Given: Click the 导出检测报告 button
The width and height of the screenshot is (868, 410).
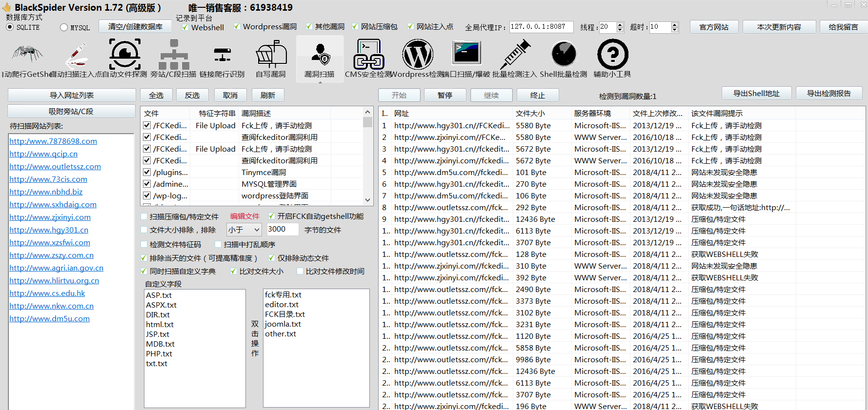Looking at the screenshot, I should (x=829, y=93).
